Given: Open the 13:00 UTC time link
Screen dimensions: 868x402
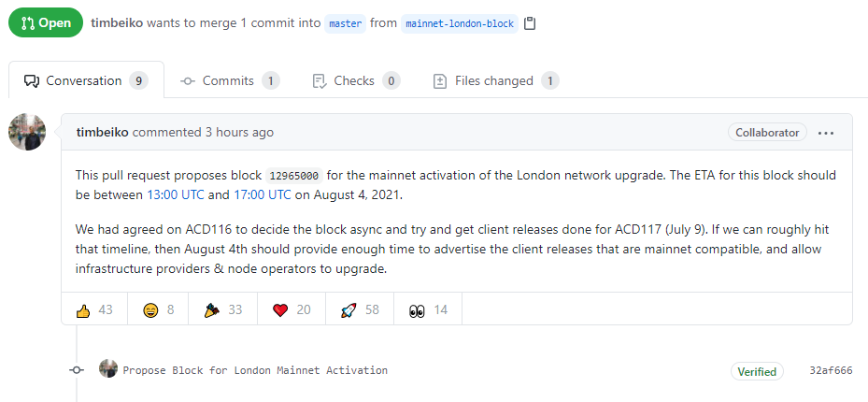Looking at the screenshot, I should click(x=176, y=194).
